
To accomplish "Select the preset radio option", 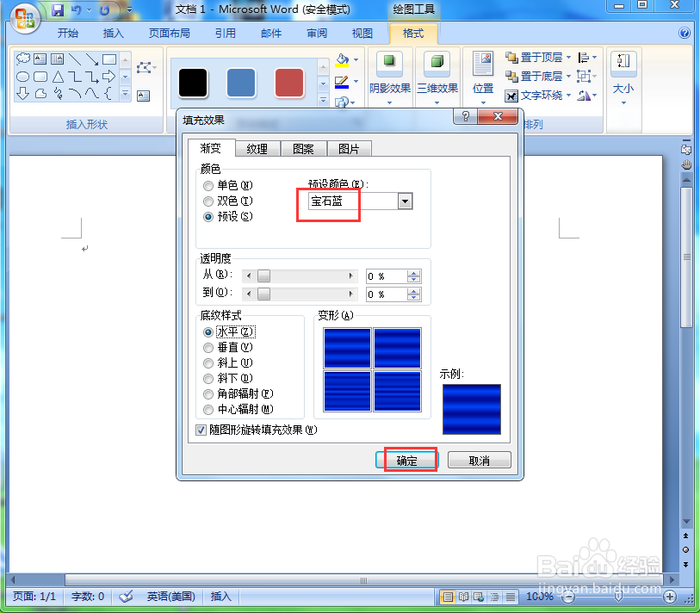I will tap(208, 217).
